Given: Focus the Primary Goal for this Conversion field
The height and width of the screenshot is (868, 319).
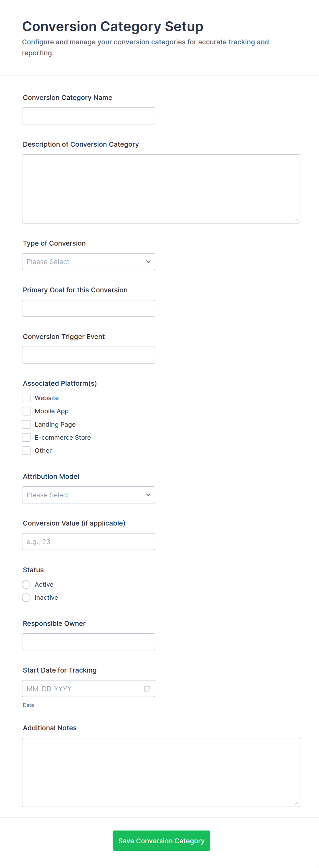Looking at the screenshot, I should [x=88, y=308].
